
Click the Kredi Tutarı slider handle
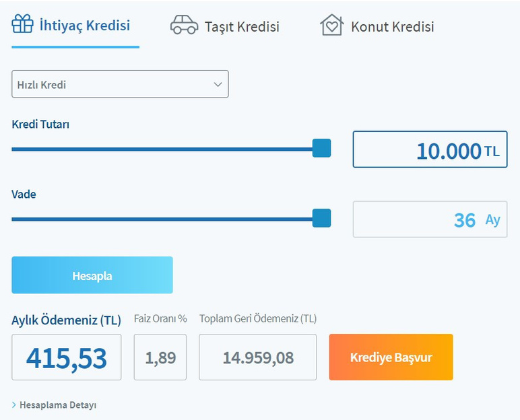coord(322,148)
